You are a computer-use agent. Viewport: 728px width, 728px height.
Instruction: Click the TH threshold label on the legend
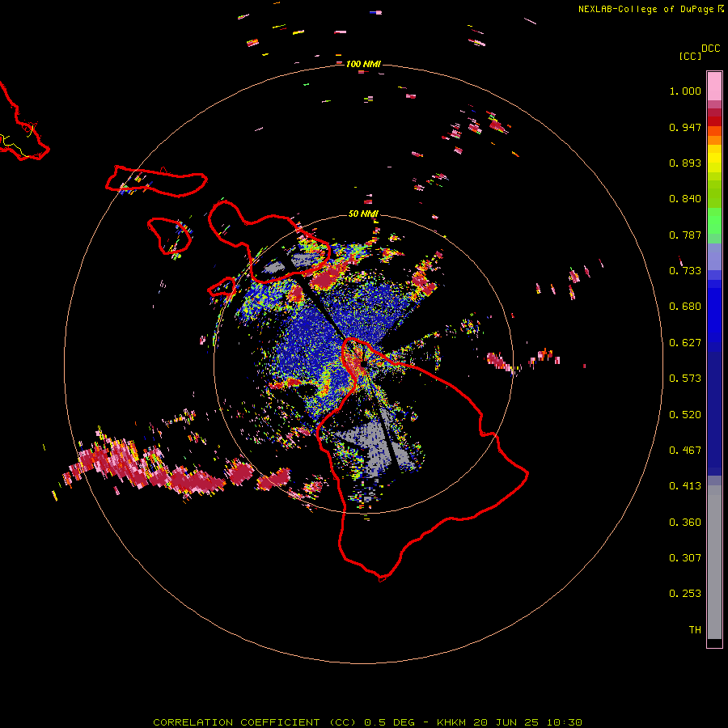coord(695,630)
